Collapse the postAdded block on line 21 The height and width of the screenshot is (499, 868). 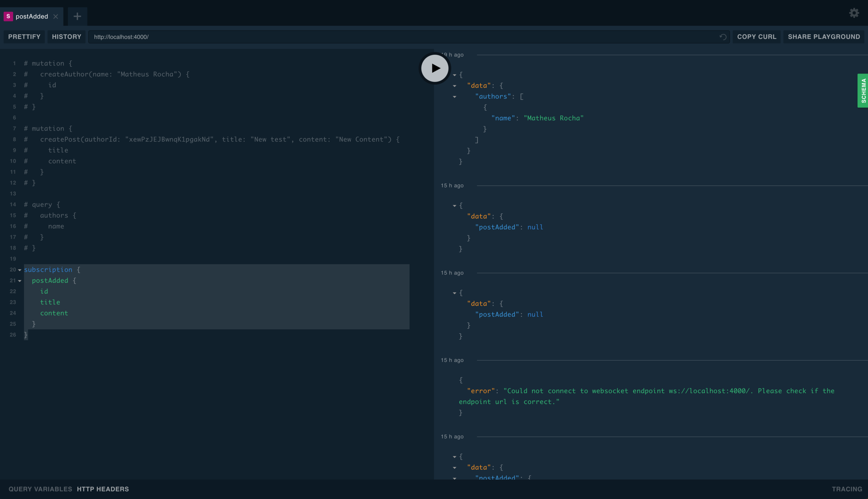pyautogui.click(x=20, y=281)
